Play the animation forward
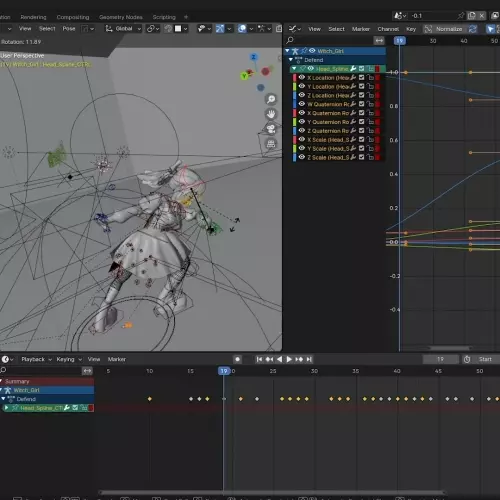The image size is (500, 500). click(289, 359)
